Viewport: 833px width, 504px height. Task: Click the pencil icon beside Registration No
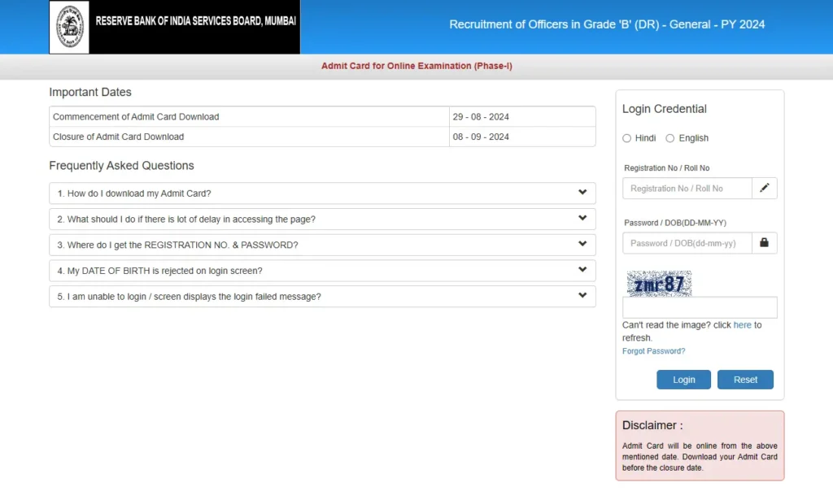click(x=764, y=189)
